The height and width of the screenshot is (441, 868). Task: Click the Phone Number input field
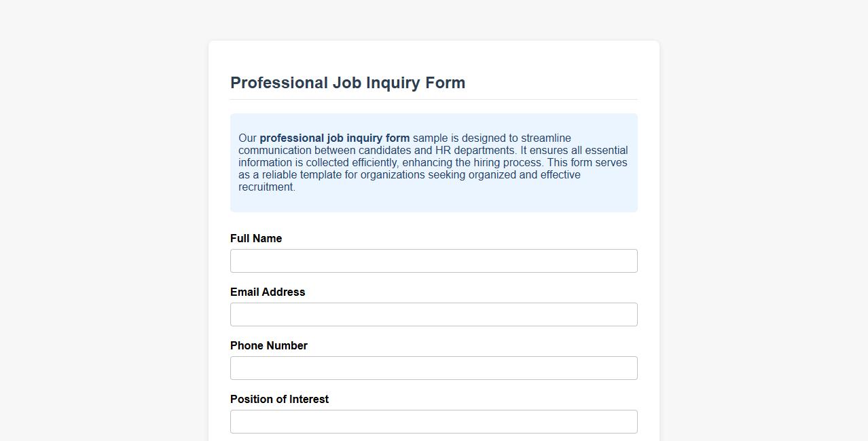tap(433, 368)
